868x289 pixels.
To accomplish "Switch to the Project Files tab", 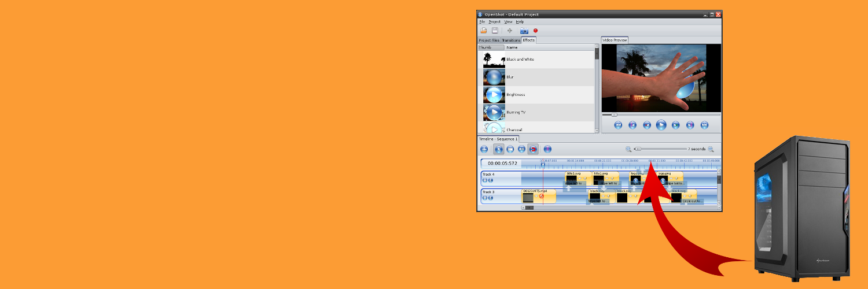I will (489, 40).
